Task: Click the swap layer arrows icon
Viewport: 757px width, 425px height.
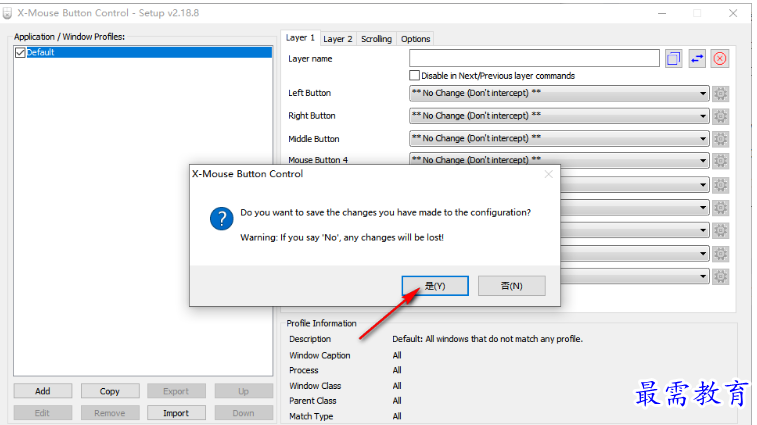Action: click(697, 59)
